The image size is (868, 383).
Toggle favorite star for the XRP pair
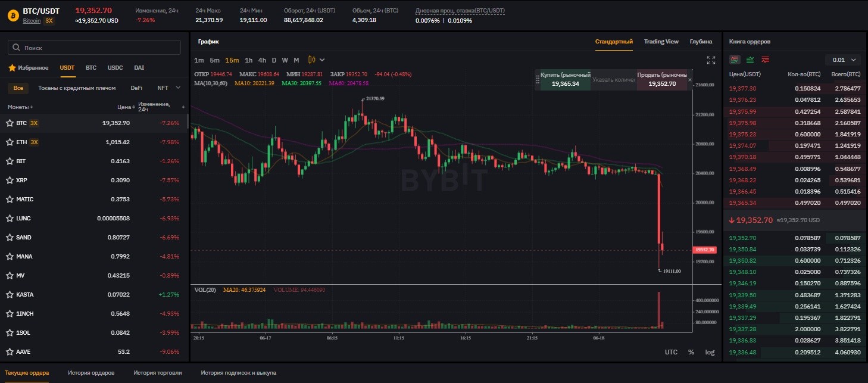10,180
